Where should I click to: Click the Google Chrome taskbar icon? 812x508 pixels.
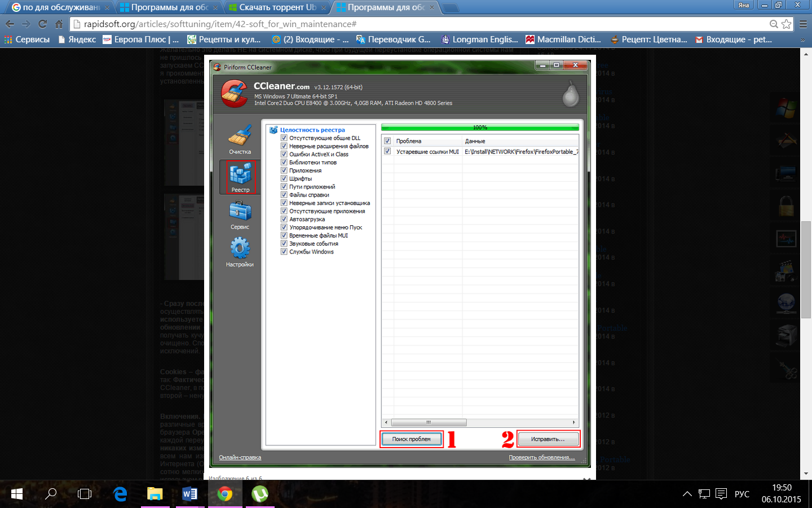click(x=225, y=494)
